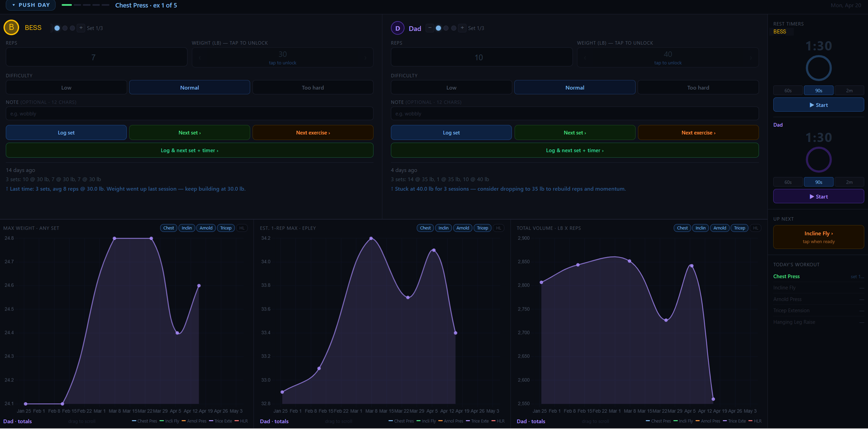The width and height of the screenshot is (868, 429).
Task: Unlock Bess's weight field showing 30
Action: pos(283,57)
